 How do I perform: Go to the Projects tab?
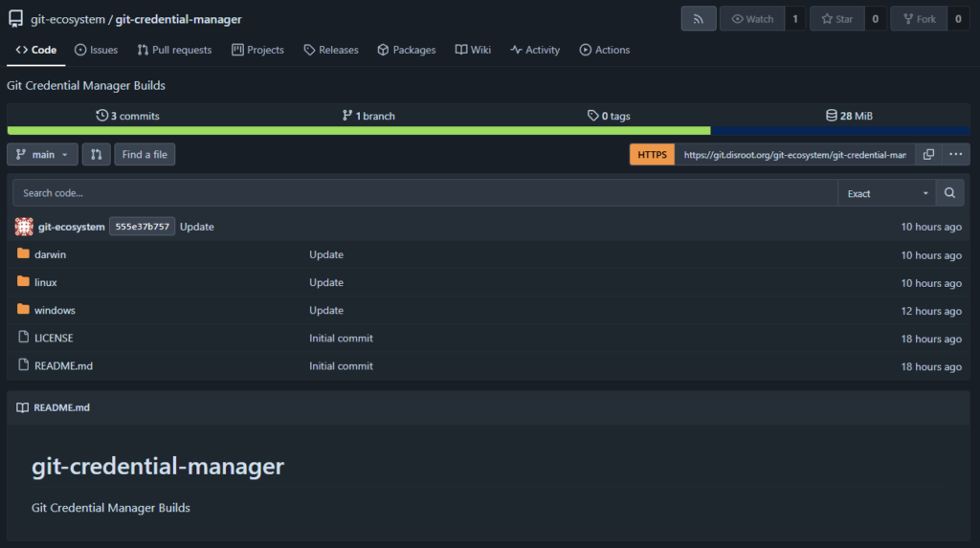[257, 50]
